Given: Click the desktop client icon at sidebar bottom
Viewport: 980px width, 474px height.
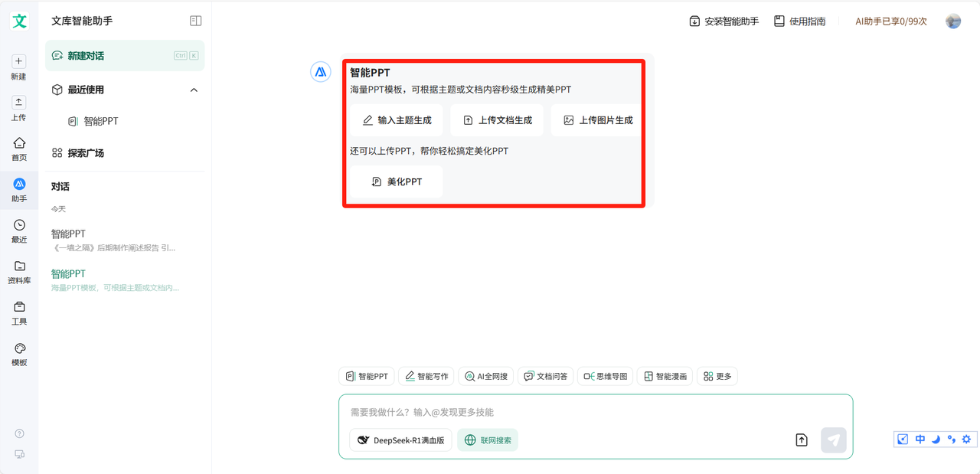Looking at the screenshot, I should pyautogui.click(x=20, y=454).
